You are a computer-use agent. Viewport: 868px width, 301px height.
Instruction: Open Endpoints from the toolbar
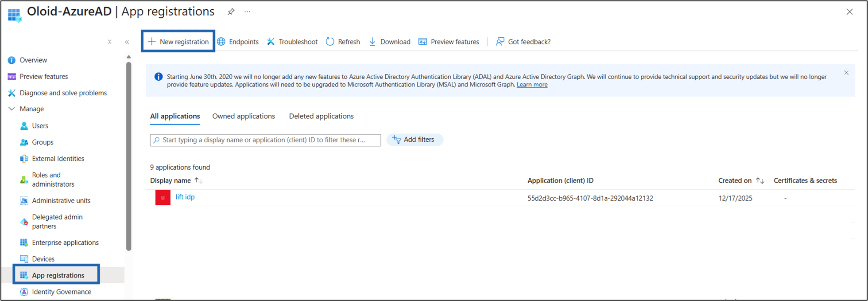pyautogui.click(x=238, y=42)
